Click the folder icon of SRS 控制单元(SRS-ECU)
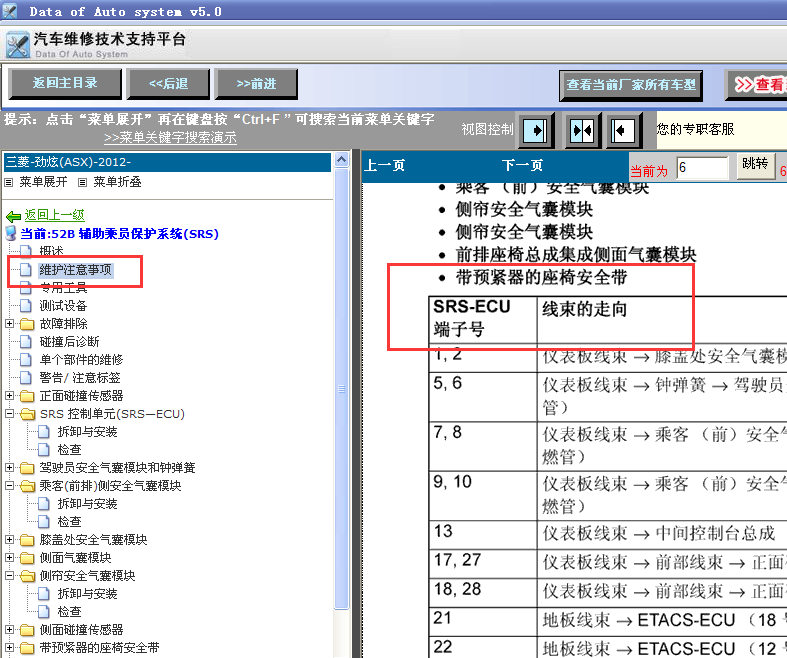787x658 pixels. (27, 414)
